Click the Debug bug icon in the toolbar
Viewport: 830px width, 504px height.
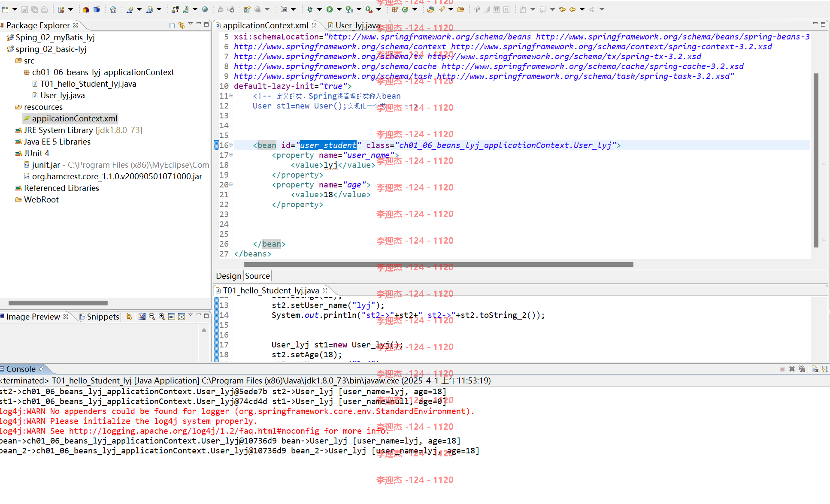(309, 9)
